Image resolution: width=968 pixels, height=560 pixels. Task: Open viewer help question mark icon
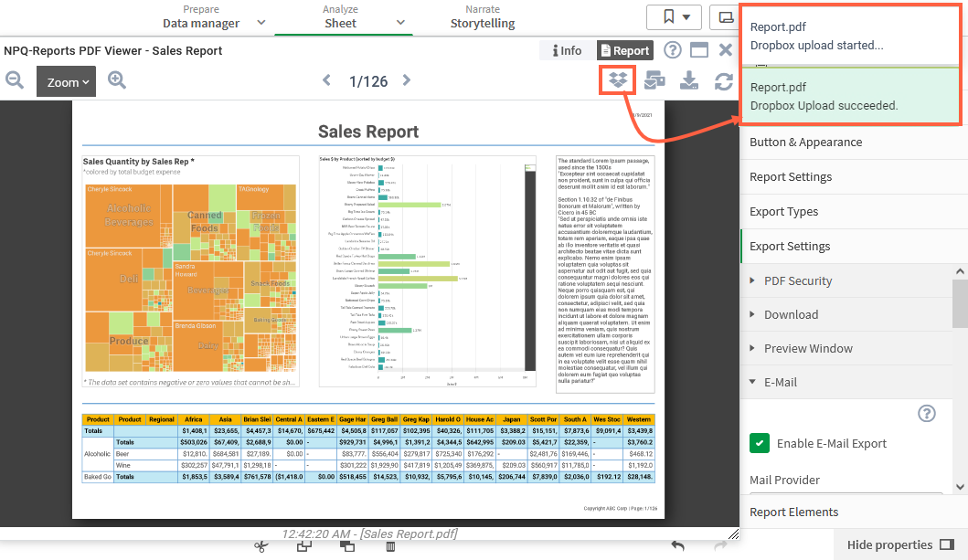(x=672, y=50)
